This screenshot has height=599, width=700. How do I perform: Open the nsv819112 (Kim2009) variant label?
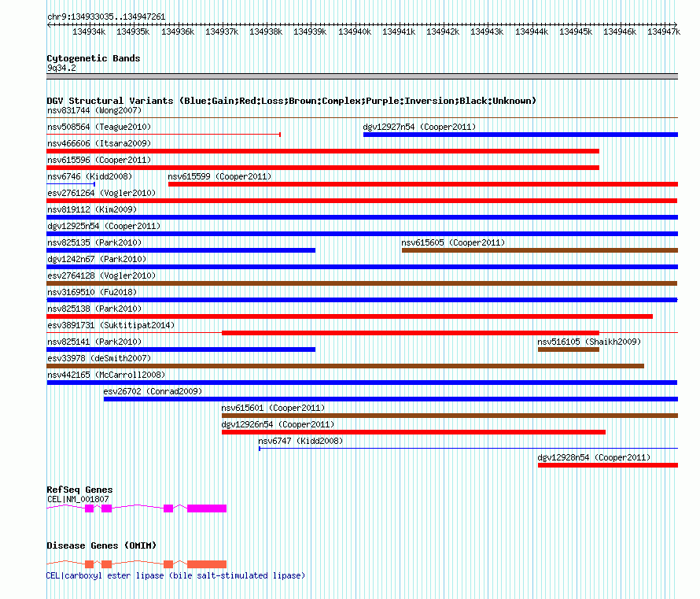(92, 209)
